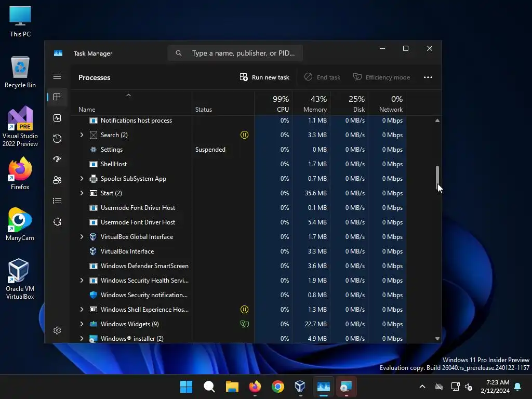532x399 pixels.
Task: Sort processes by the Name column
Action: (x=131, y=103)
